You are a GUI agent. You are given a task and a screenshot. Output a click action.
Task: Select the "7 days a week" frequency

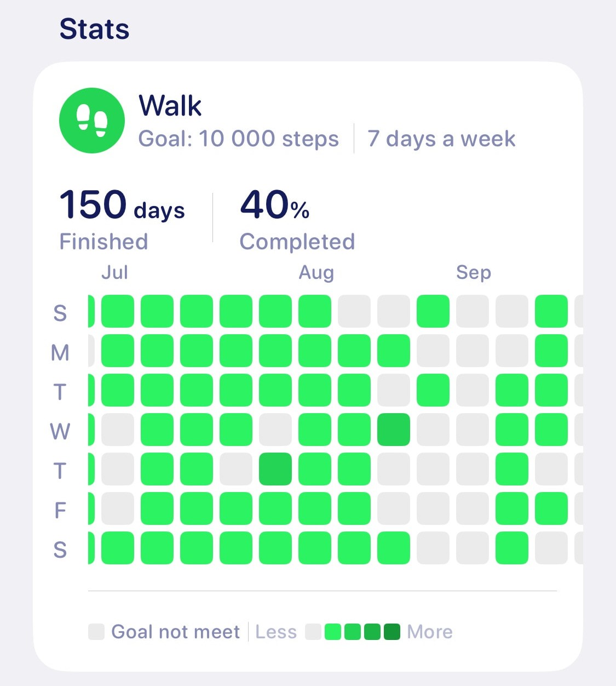click(x=441, y=139)
